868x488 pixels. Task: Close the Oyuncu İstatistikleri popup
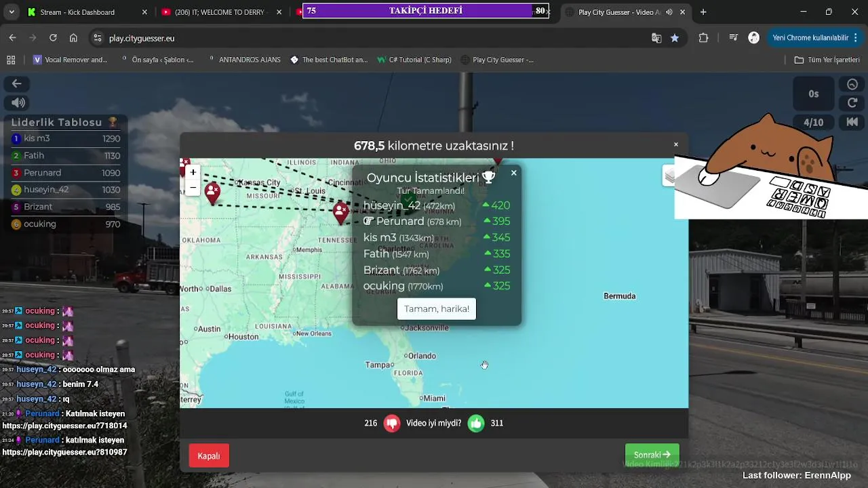(x=513, y=173)
